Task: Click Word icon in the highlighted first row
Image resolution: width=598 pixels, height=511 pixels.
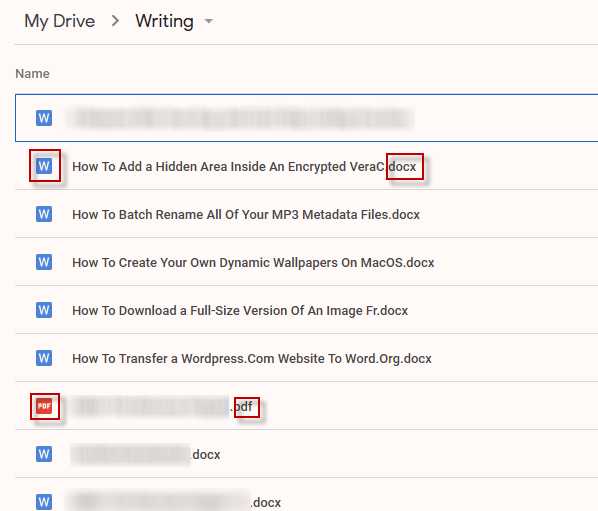Action: (x=44, y=118)
